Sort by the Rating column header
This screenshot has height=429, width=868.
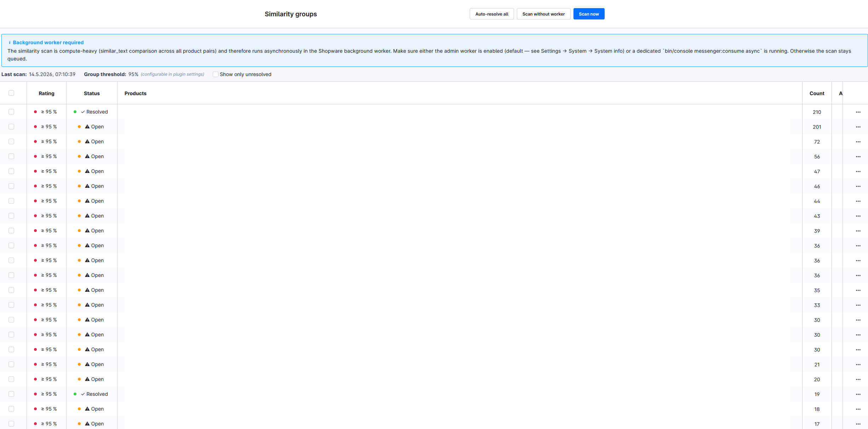point(46,93)
